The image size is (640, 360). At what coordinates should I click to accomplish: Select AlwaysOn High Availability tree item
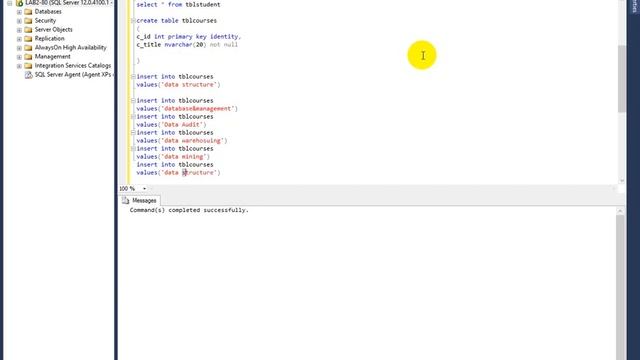71,48
